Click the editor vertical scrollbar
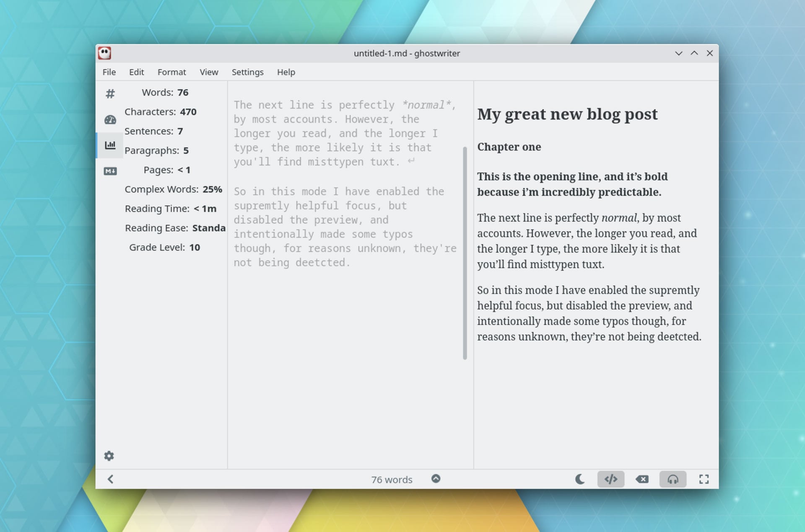This screenshot has width=805, height=532. pos(465,253)
